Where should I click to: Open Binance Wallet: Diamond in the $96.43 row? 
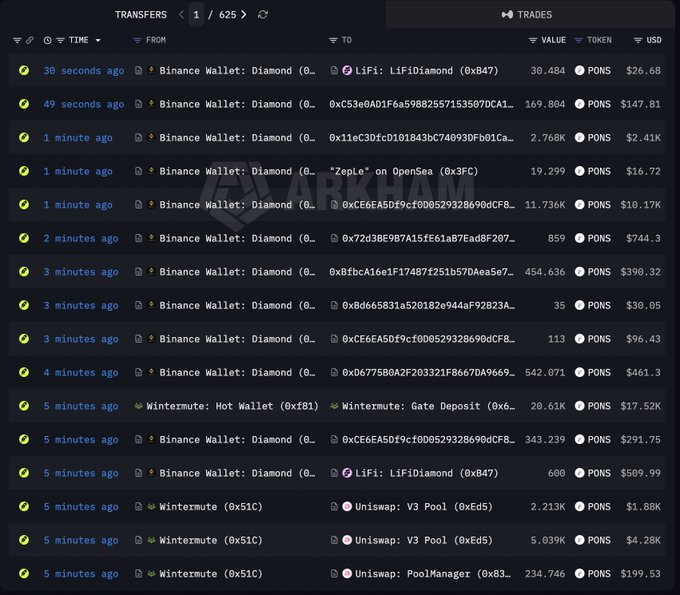[x=237, y=339]
